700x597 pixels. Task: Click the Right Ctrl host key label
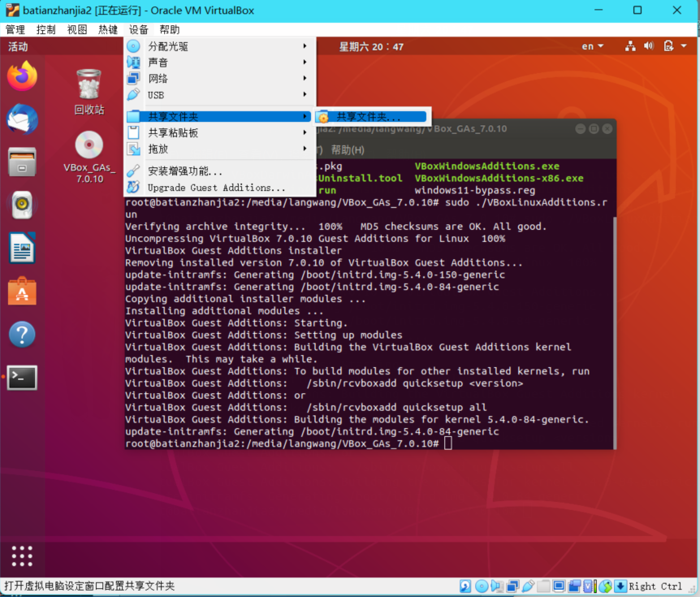pos(655,586)
